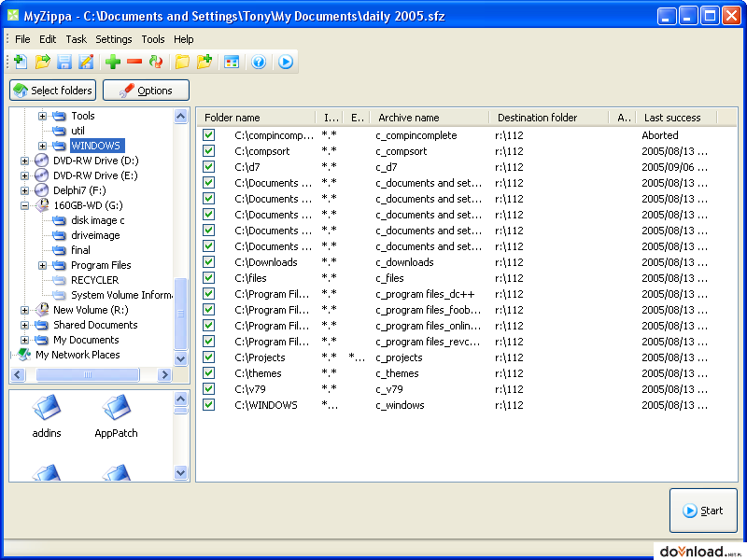This screenshot has width=747, height=560.
Task: Toggle the C:\v79 row checkbox
Action: [x=208, y=389]
